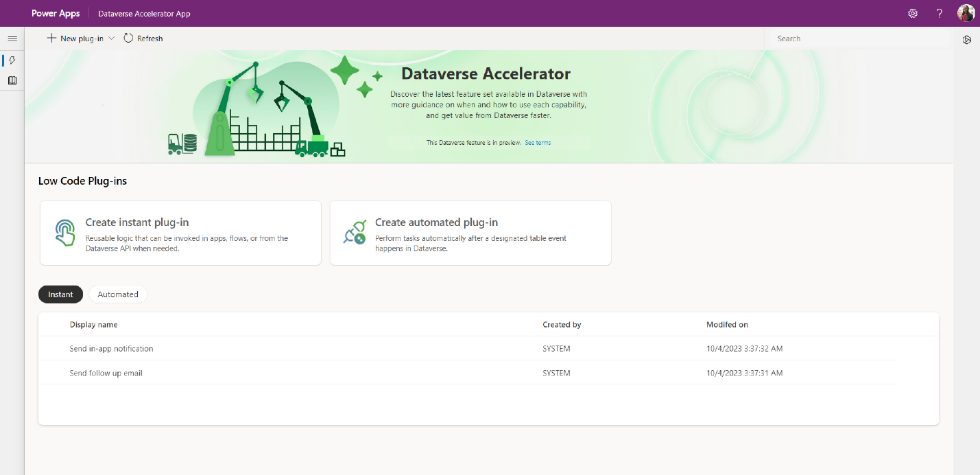This screenshot has width=980, height=475.
Task: Switch to the Instant tab
Action: pos(60,294)
